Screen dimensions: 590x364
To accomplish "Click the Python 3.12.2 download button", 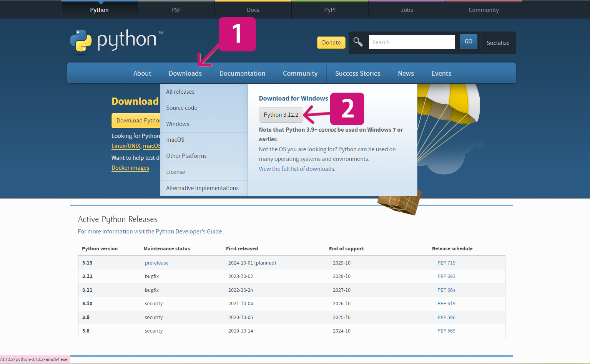I will coord(281,115).
